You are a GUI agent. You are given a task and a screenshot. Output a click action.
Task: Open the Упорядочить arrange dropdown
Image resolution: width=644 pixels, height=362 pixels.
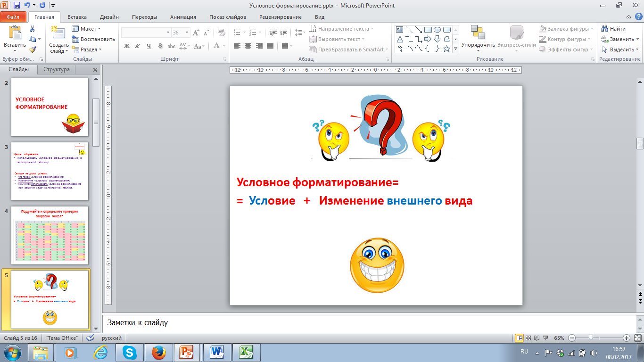pos(478,45)
